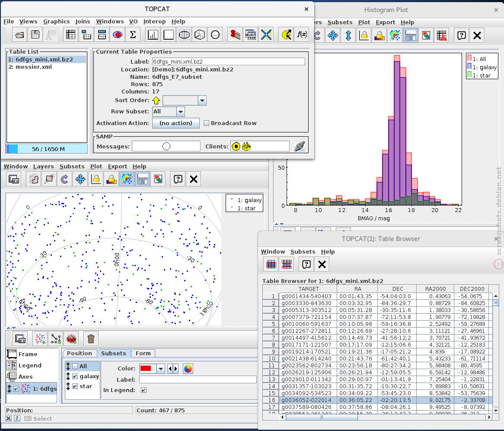Click the red color swatch
Viewport: 504px width, 431px height.
click(x=146, y=368)
